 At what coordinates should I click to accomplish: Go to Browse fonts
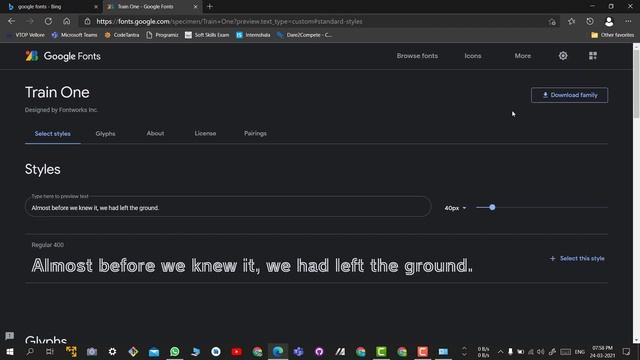417,56
